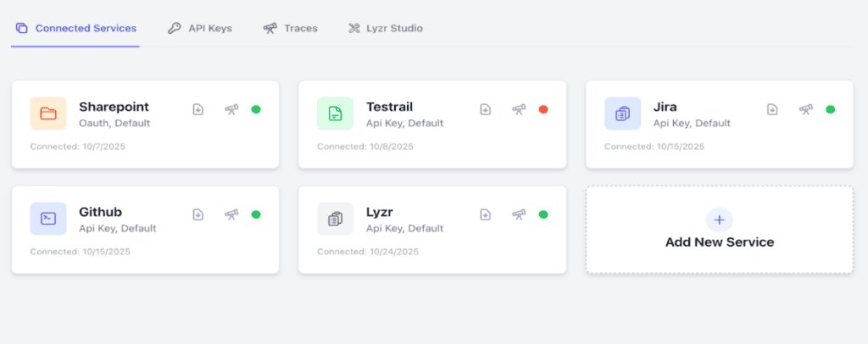Click the download icon on Testrail card

(x=486, y=109)
